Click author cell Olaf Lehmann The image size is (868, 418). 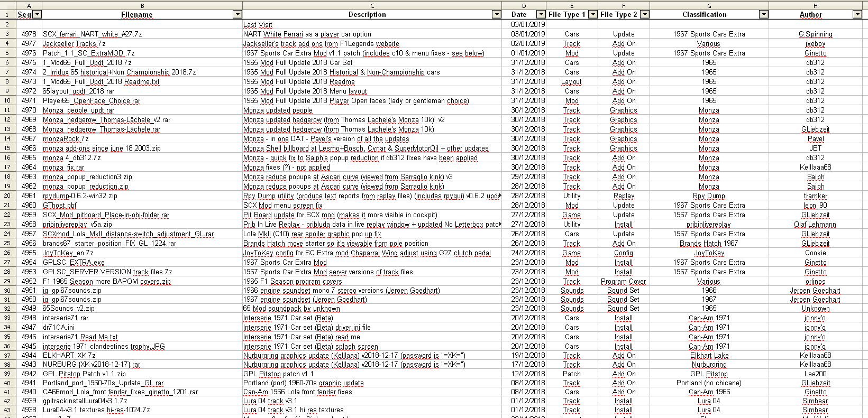[815, 224]
